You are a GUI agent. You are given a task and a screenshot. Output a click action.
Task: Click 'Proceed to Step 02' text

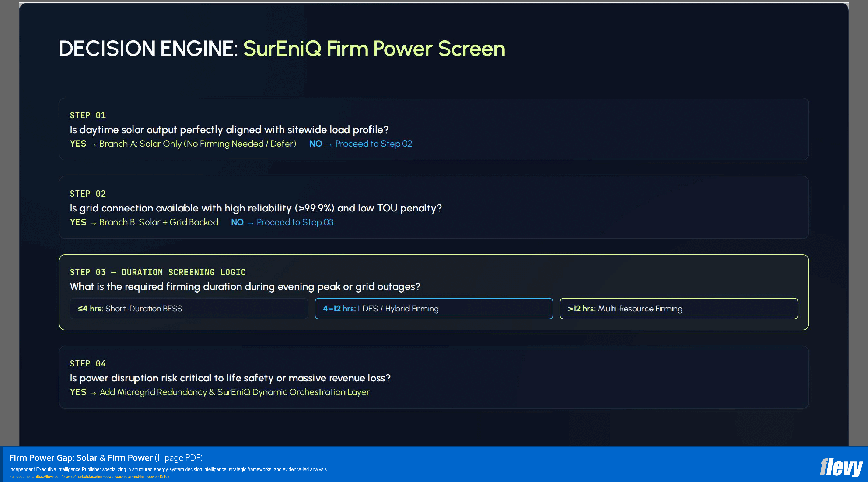coord(373,144)
